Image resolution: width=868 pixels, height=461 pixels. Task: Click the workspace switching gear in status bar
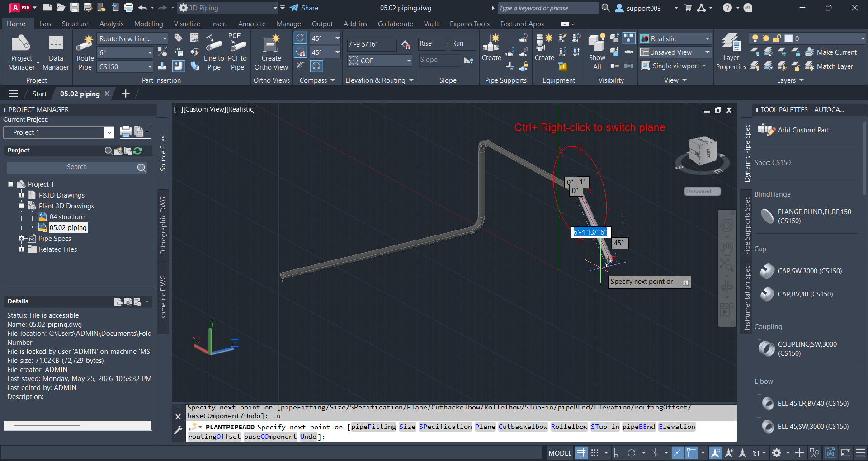click(777, 453)
